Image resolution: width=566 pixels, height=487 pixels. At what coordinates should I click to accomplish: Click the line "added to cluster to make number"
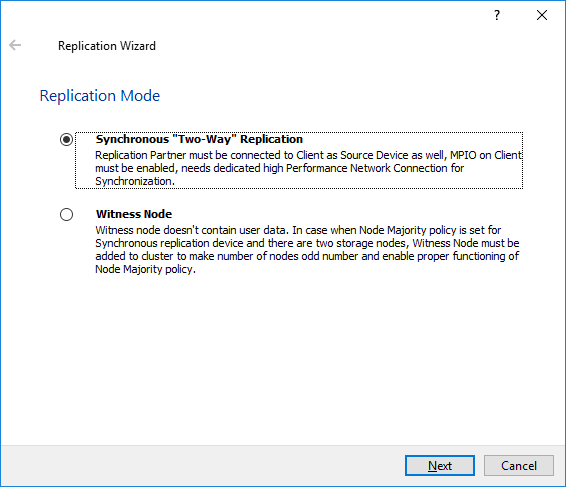[x=307, y=256]
